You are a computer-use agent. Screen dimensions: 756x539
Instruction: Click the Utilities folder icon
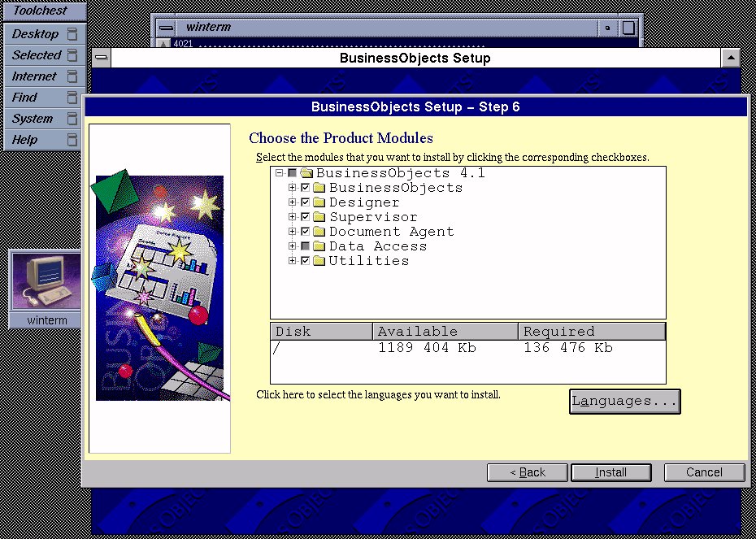click(319, 261)
